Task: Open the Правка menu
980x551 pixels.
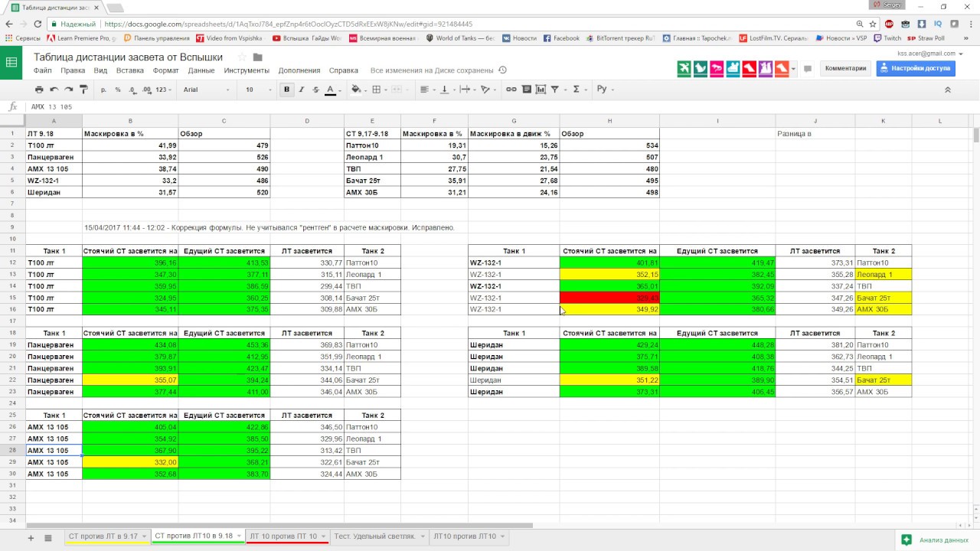Action: [73, 70]
